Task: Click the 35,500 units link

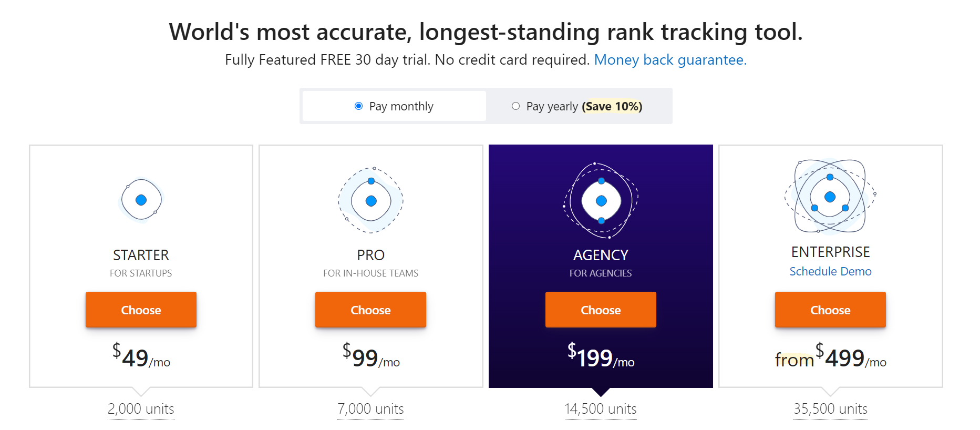Action: click(x=830, y=409)
